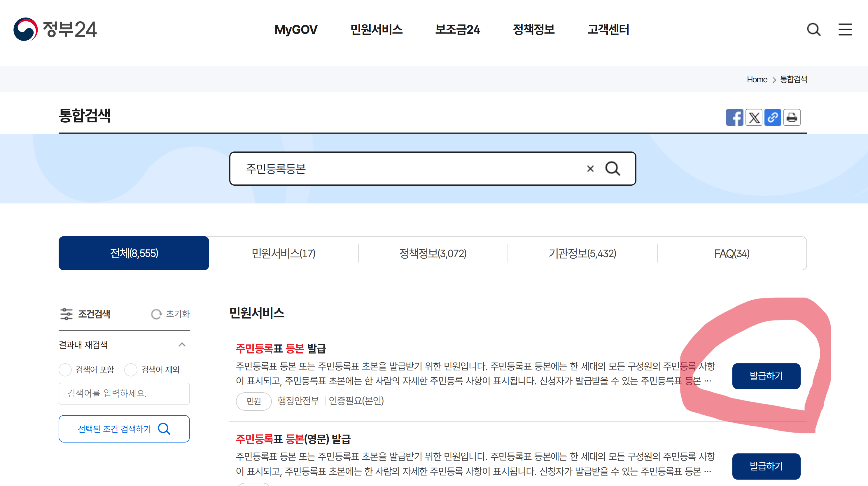The width and height of the screenshot is (868, 486).
Task: Open 조건검색 via the filter icon
Action: coord(67,314)
